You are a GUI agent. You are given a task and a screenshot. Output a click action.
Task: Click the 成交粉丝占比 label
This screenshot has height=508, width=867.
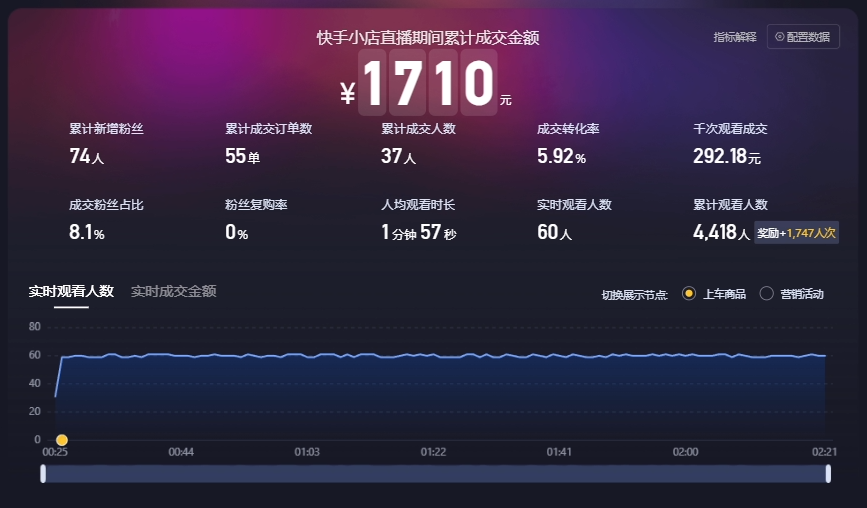pos(106,205)
